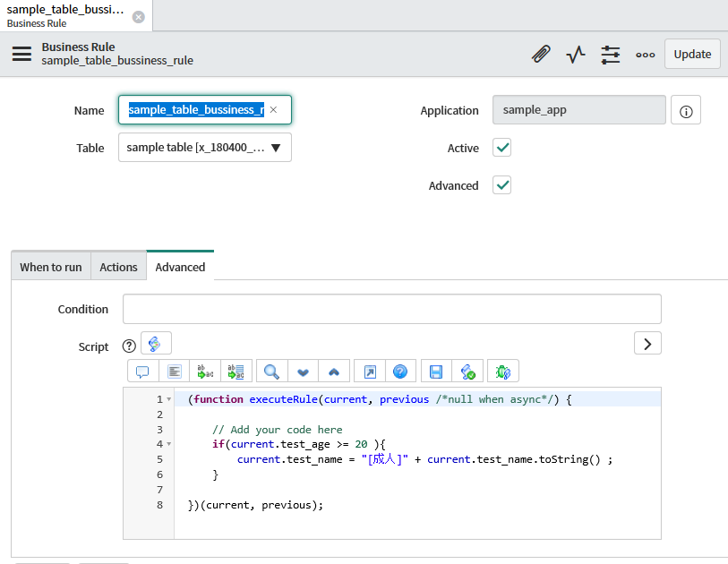Click the replace all icon

pyautogui.click(x=236, y=372)
